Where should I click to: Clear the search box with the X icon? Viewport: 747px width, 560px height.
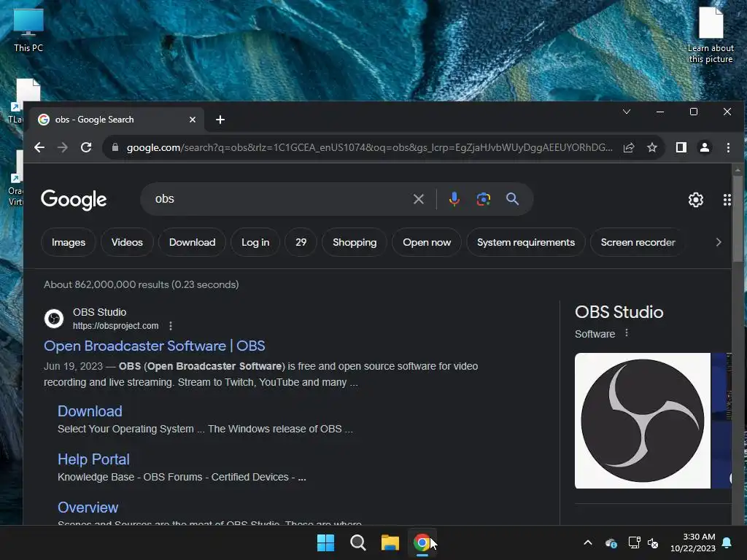click(x=418, y=199)
